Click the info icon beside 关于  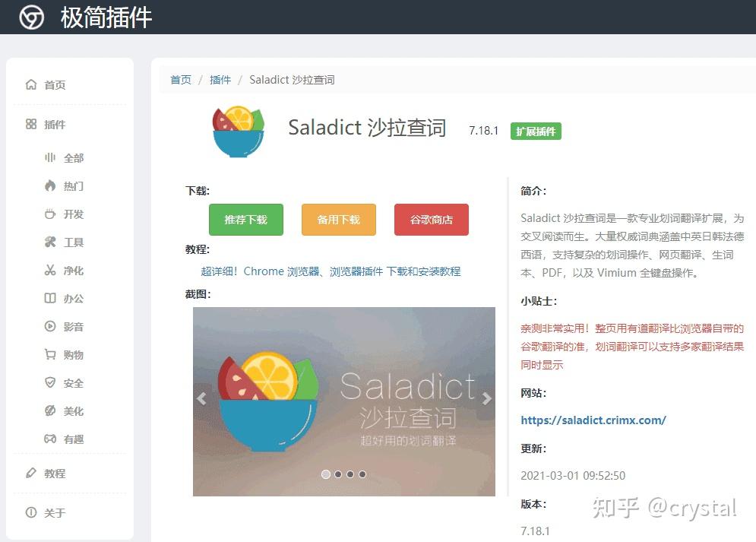31,512
